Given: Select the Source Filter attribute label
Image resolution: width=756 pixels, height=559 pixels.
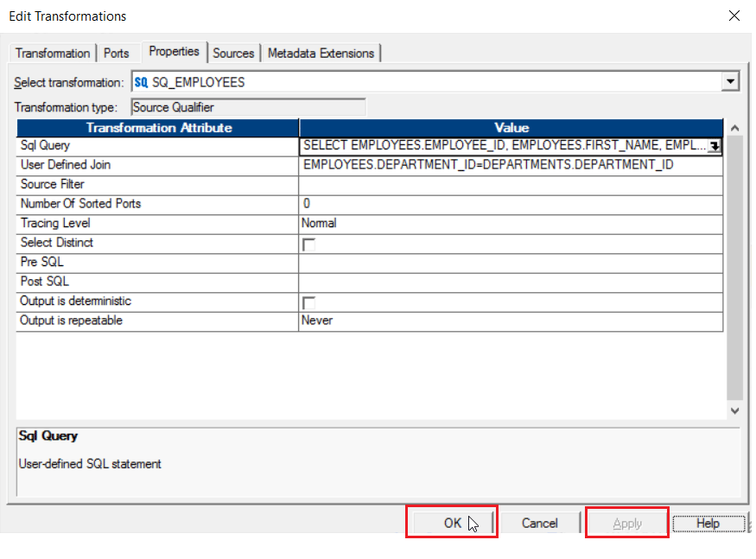Looking at the screenshot, I should click(52, 184).
